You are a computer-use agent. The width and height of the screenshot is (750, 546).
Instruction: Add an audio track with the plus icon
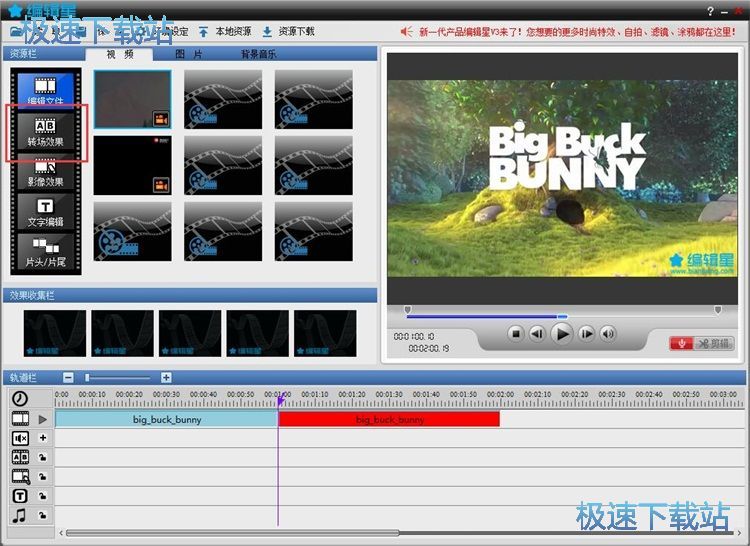(x=43, y=437)
